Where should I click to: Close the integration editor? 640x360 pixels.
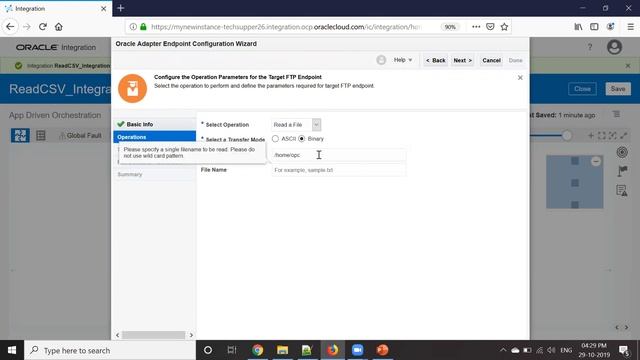[x=582, y=89]
